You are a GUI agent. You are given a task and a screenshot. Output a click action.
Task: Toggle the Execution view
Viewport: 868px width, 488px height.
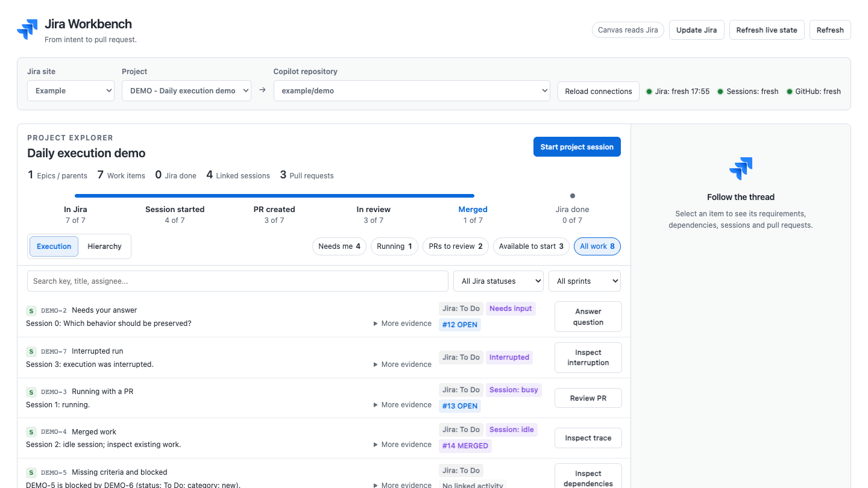54,246
